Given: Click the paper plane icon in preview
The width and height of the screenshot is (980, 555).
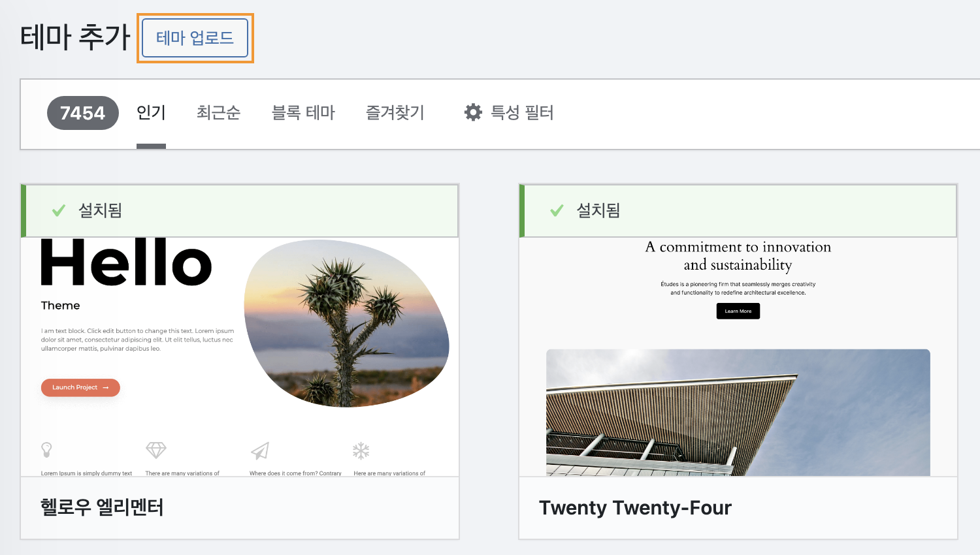Looking at the screenshot, I should click(260, 451).
